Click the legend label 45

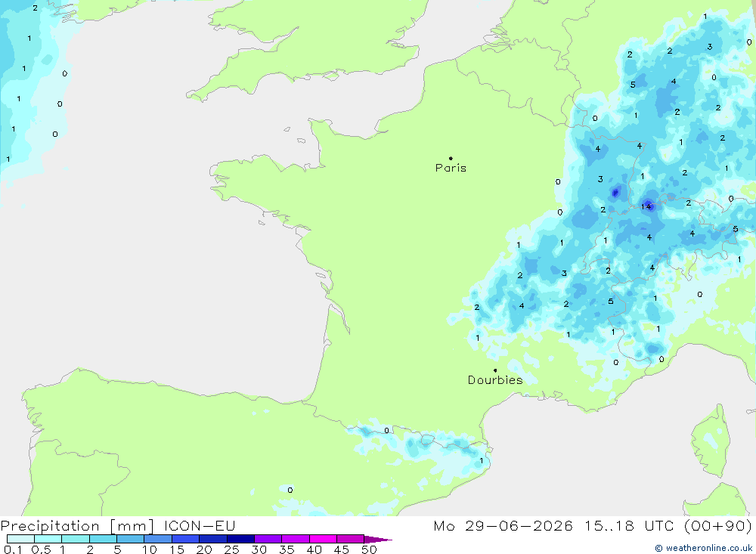(x=342, y=549)
